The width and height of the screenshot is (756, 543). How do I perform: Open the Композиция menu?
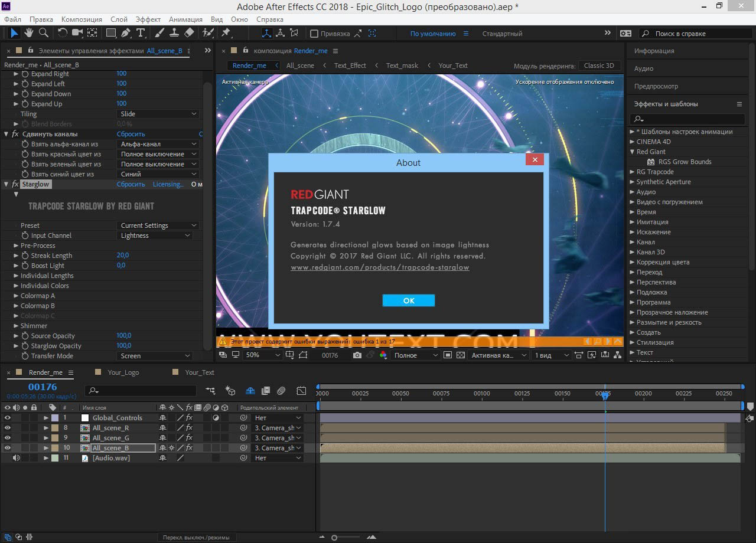tap(82, 19)
